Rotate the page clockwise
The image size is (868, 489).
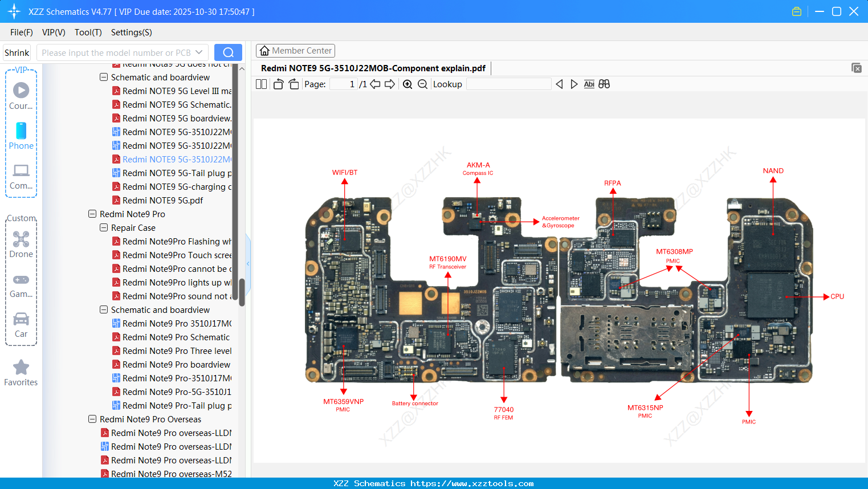coord(294,84)
